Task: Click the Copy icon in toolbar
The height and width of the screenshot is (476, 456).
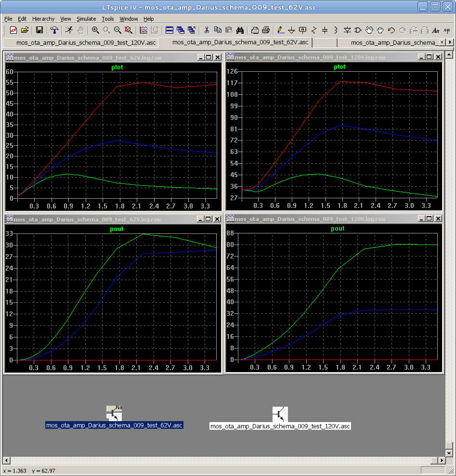Action: (x=218, y=30)
